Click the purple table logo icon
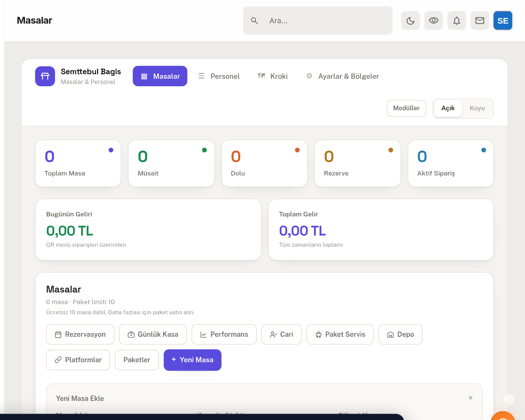The width and height of the screenshot is (525, 420). (x=45, y=76)
